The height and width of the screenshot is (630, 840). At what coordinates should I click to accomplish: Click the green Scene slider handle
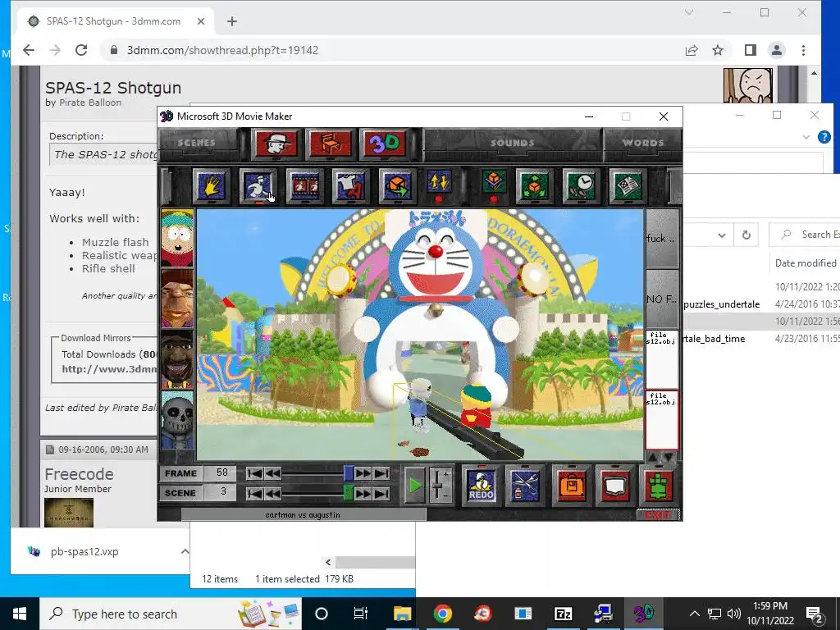click(x=348, y=493)
